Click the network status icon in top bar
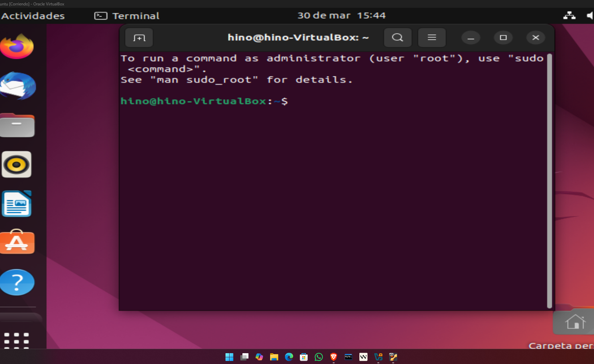This screenshot has width=594, height=364. tap(569, 16)
